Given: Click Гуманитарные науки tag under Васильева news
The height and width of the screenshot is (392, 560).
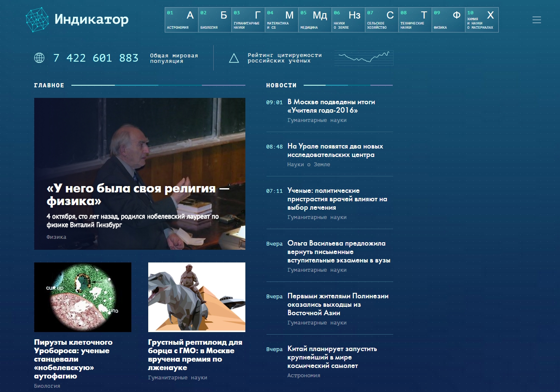Looking at the screenshot, I should tap(317, 270).
